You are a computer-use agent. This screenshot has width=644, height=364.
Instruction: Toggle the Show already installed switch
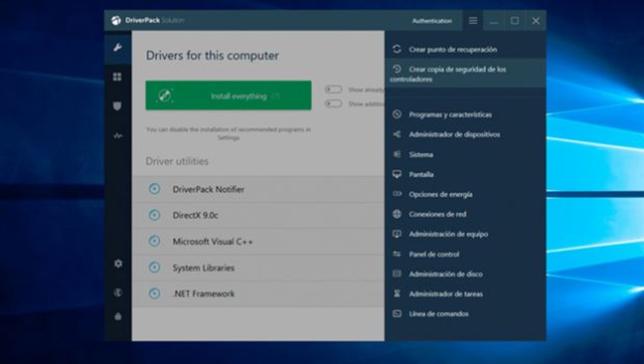click(x=333, y=89)
